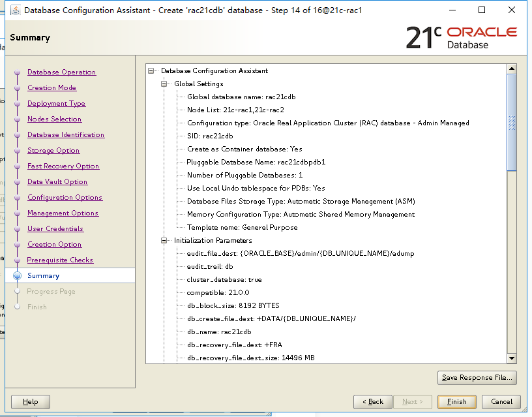Select the 'SID: rac21cdb' row
This screenshot has height=417, width=532.
210,136
